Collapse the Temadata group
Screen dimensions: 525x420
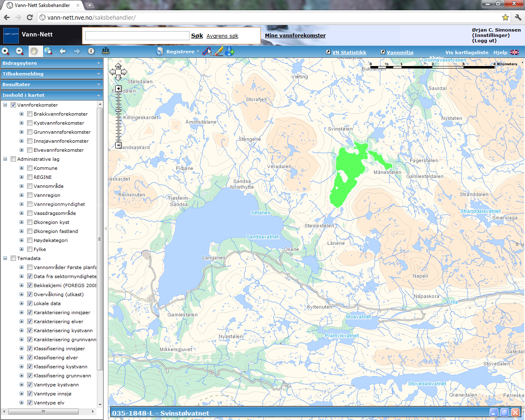tap(5, 258)
